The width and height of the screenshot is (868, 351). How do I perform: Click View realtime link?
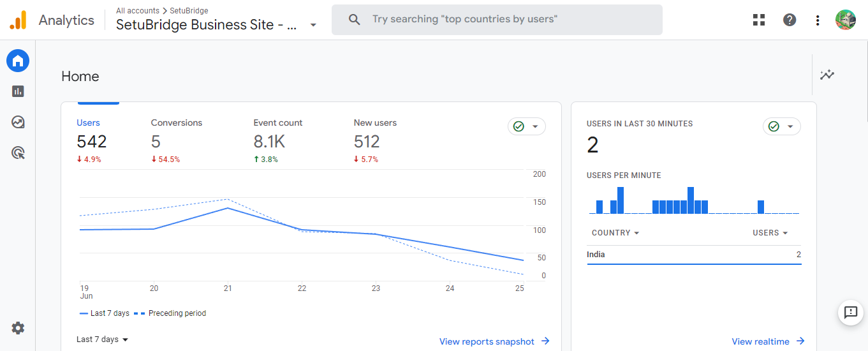click(x=768, y=341)
